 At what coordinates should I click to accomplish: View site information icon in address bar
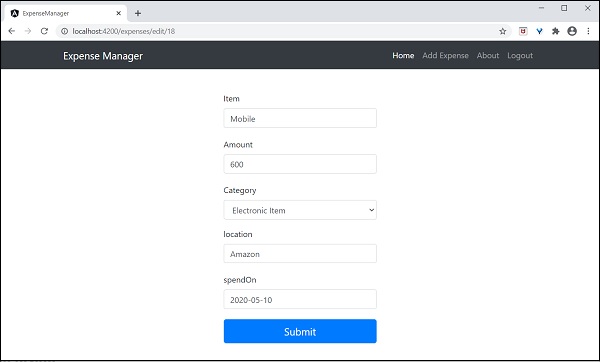[64, 31]
